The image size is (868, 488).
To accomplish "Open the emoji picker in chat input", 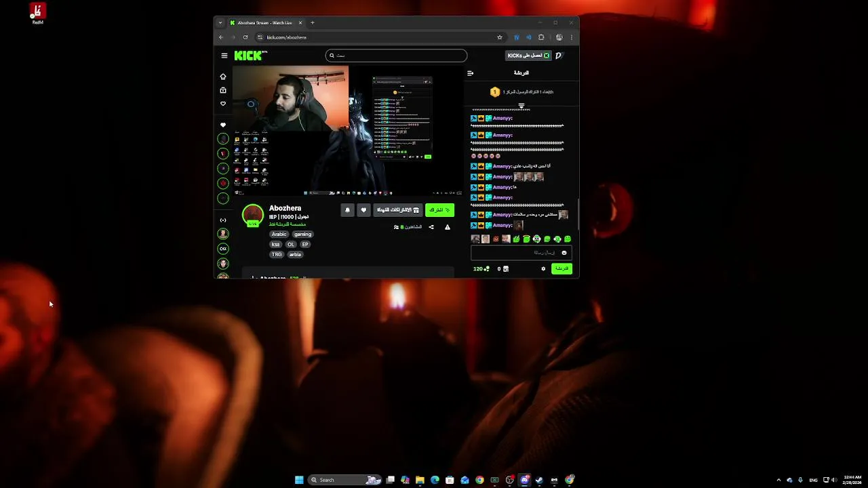I will [564, 253].
